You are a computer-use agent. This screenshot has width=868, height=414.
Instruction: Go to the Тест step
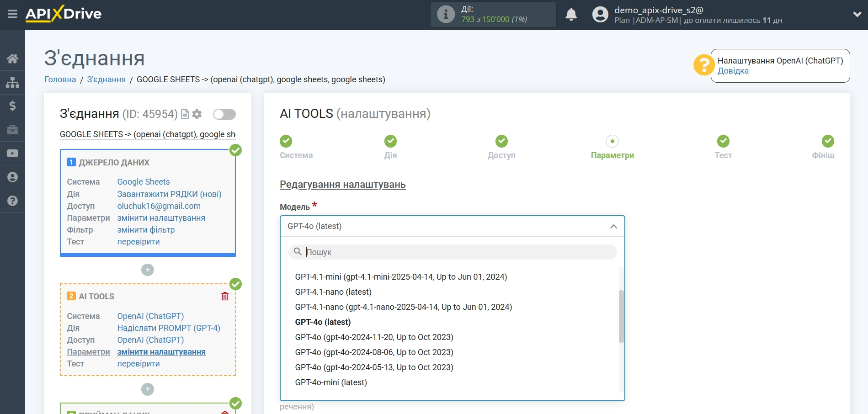pos(723,141)
